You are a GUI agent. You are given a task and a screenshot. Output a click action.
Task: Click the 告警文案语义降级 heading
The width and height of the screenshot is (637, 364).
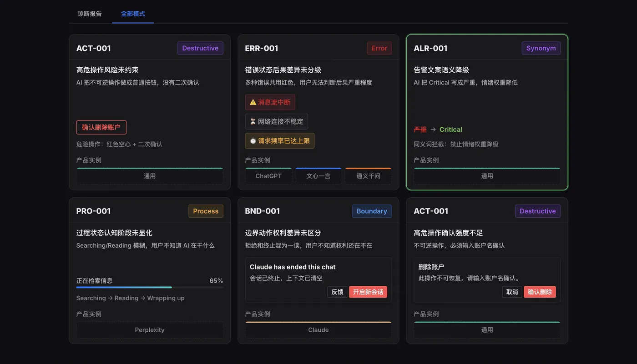pyautogui.click(x=441, y=70)
